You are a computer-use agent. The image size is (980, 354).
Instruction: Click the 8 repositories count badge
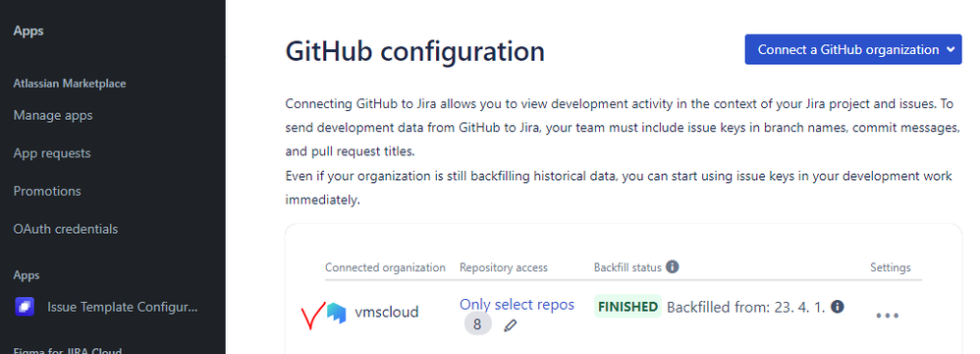tap(477, 324)
